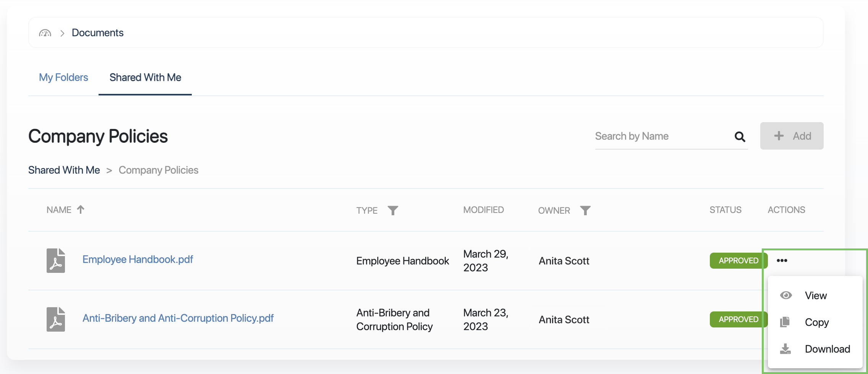
Task: Click the 'March 29, 2023' date cell
Action: click(x=486, y=261)
